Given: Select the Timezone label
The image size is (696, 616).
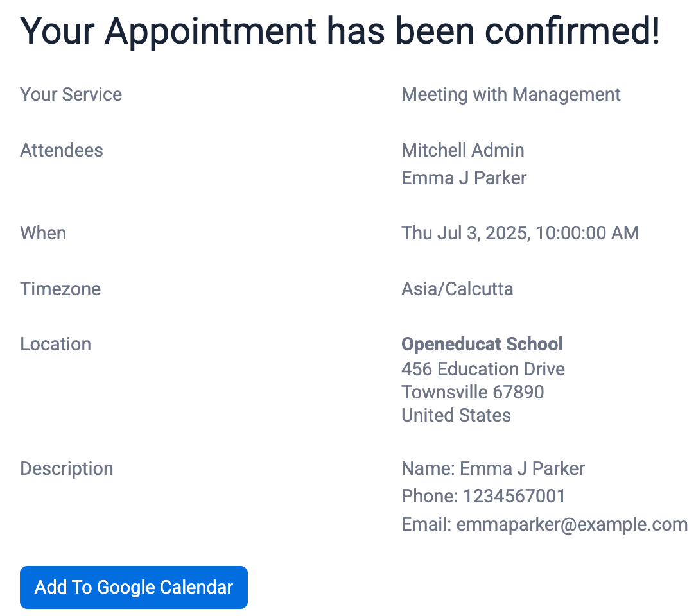Looking at the screenshot, I should (x=60, y=289).
